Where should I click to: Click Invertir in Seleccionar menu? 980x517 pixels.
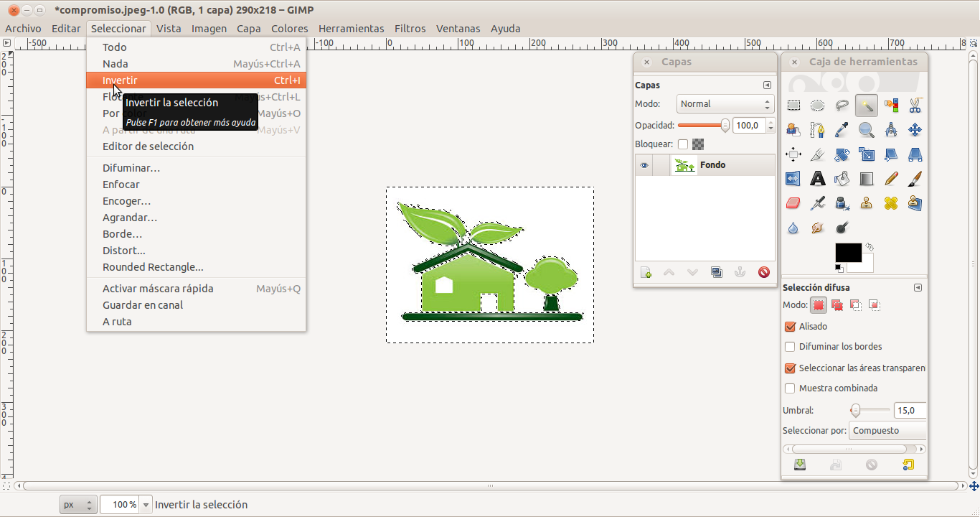pos(196,80)
